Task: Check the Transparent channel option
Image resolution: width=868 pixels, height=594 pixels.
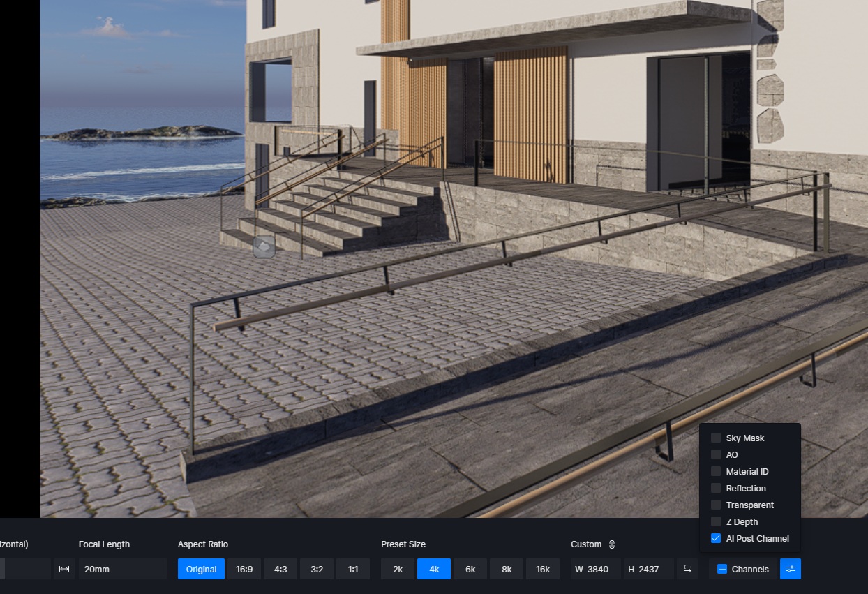Action: point(716,505)
